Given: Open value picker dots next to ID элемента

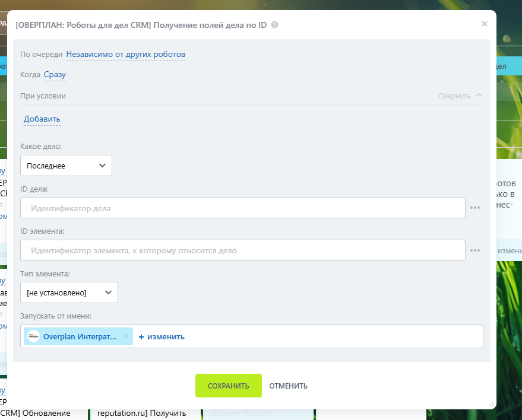Looking at the screenshot, I should click(474, 250).
